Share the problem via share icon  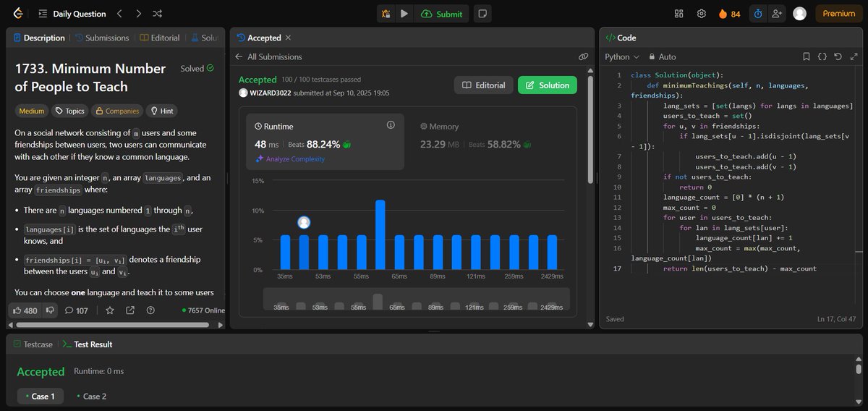pyautogui.click(x=130, y=310)
